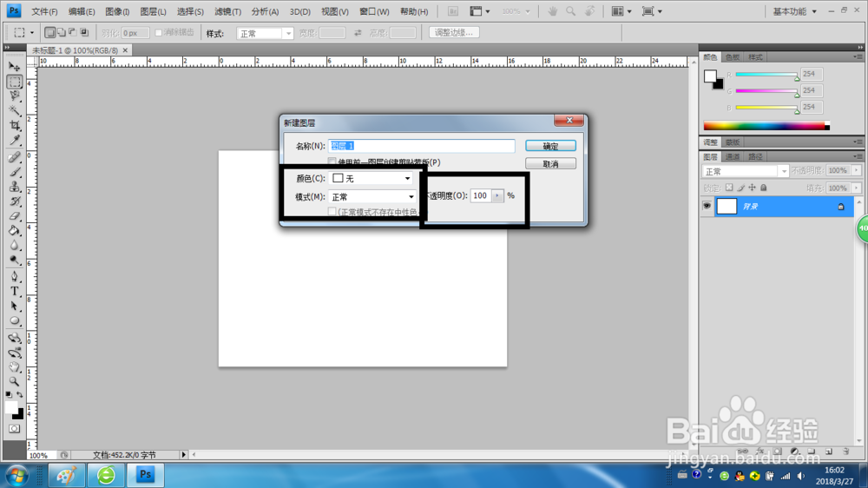Select the History Brush tool
The width and height of the screenshot is (868, 488).
(x=15, y=201)
